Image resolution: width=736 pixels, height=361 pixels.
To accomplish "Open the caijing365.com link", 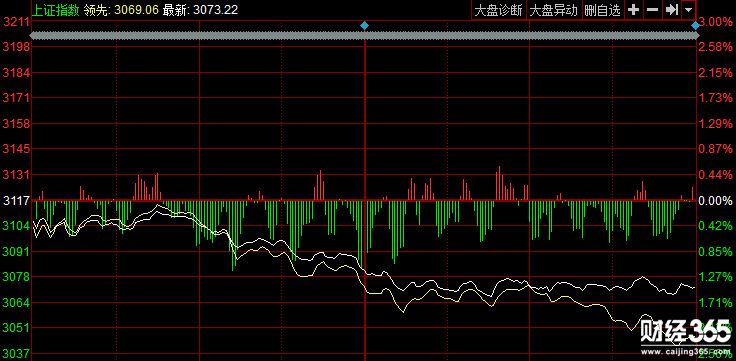I will click(x=685, y=352).
